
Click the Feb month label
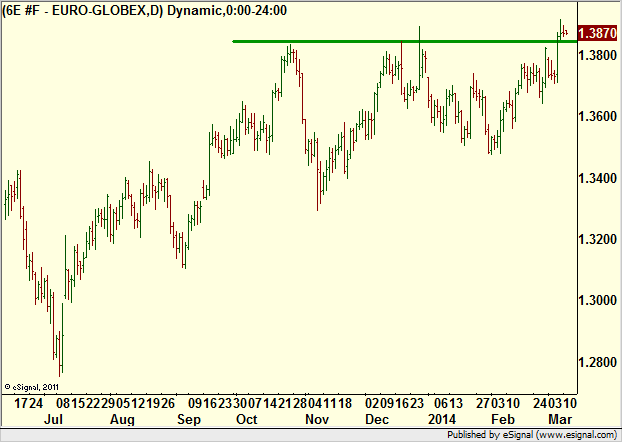tap(503, 419)
